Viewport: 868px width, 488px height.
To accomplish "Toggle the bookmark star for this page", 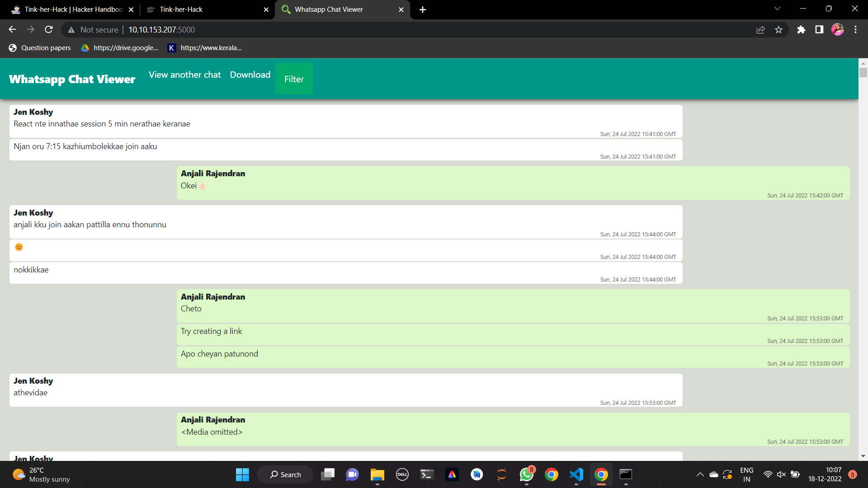I will click(x=779, y=29).
